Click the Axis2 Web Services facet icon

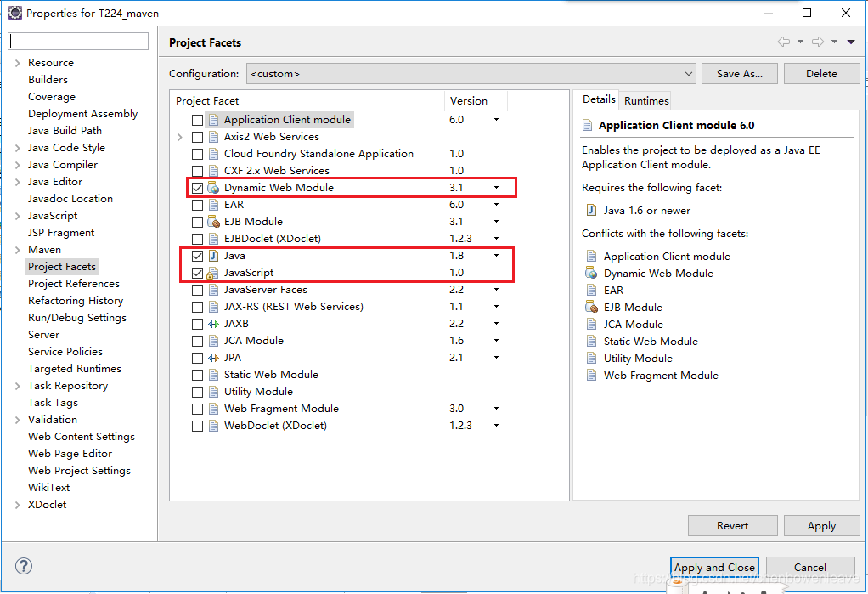click(x=213, y=137)
